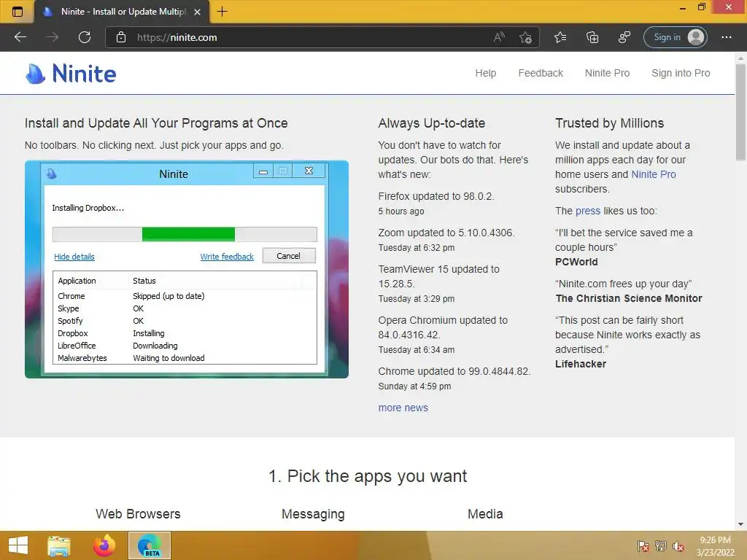Open the Collections icon in toolbar
This screenshot has height=560, width=747.
click(x=592, y=37)
